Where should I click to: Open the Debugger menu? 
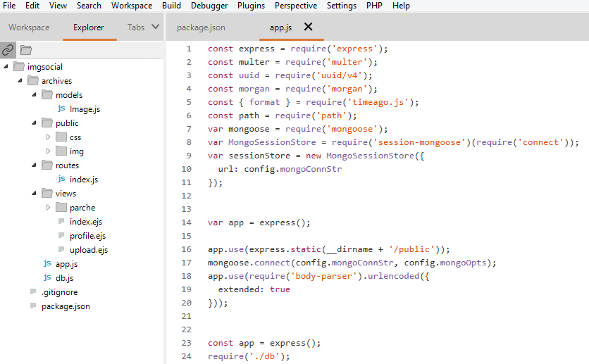pos(209,6)
